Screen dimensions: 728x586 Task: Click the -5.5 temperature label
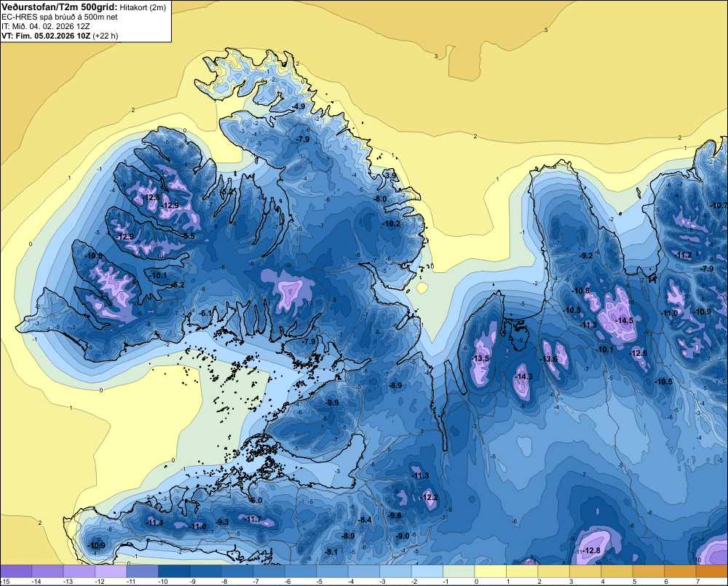pyautogui.click(x=189, y=237)
